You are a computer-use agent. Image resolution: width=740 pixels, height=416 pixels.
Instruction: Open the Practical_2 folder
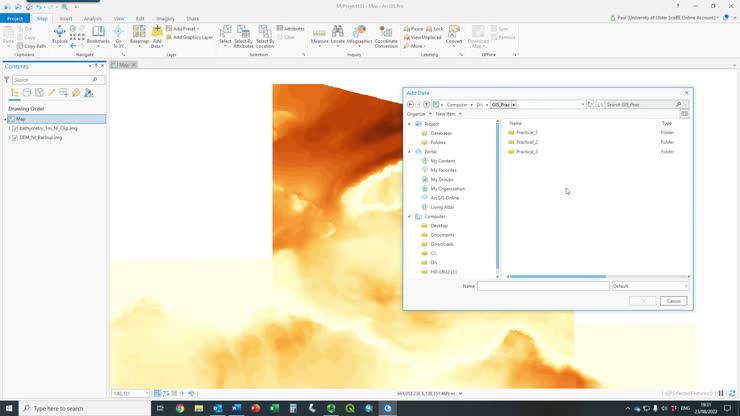pos(526,142)
